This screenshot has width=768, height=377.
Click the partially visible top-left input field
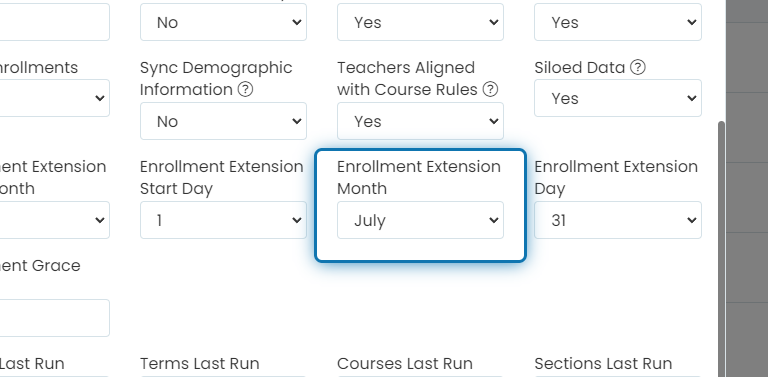pyautogui.click(x=54, y=22)
